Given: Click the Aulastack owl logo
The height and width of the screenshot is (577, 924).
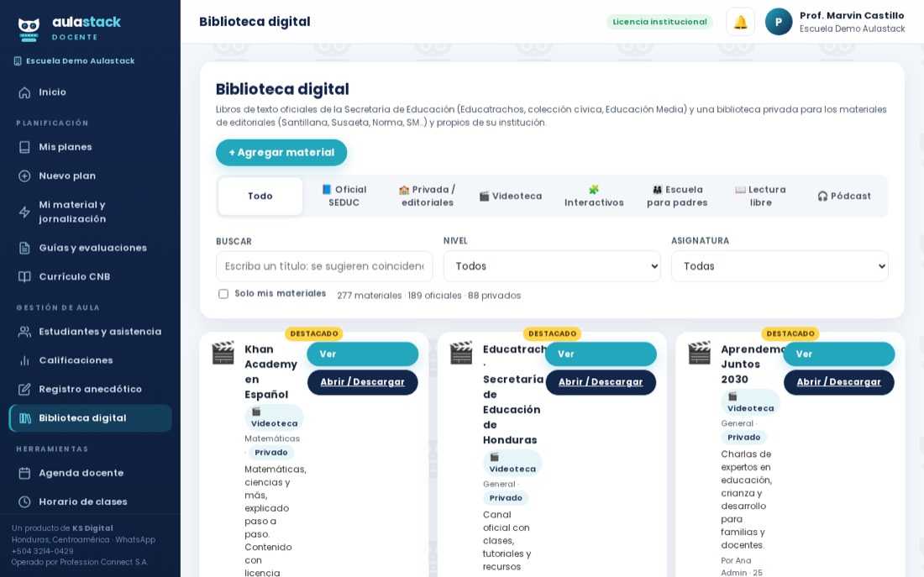Looking at the screenshot, I should coord(29,29).
